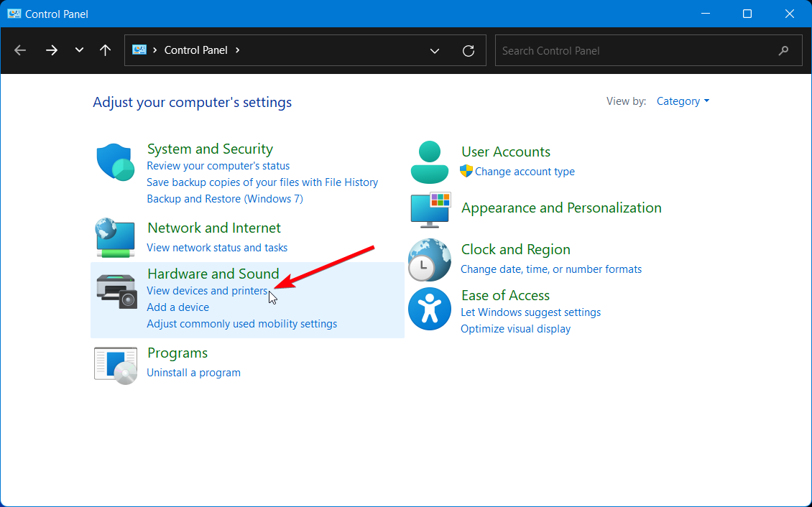Click Change account type
Screen dimensions: 812x507
(525, 172)
